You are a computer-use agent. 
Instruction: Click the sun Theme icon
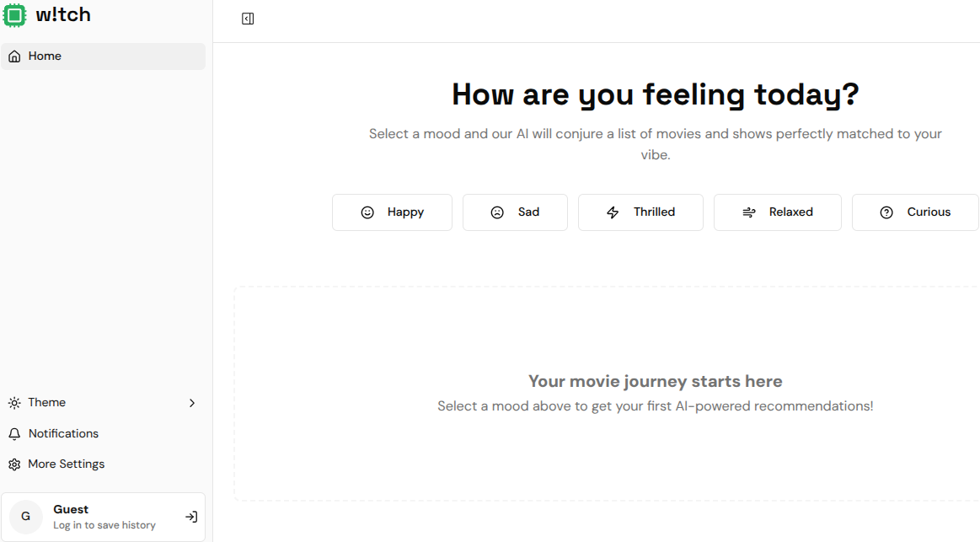point(14,403)
